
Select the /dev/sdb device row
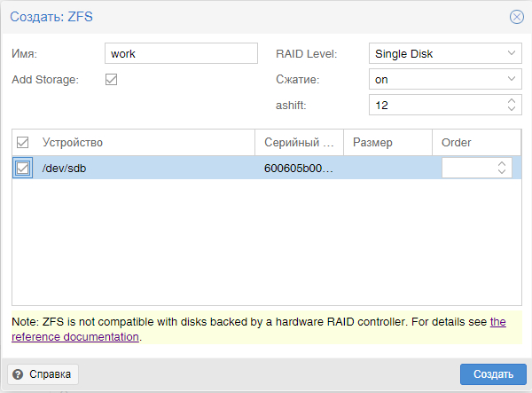[267, 168]
